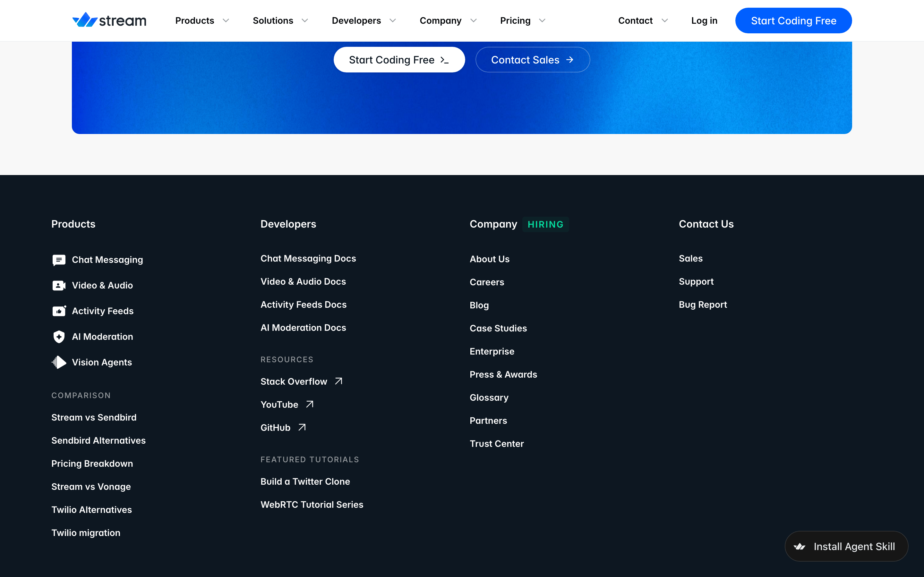This screenshot has width=924, height=577.
Task: Click the external arrow next to GitHub
Action: 302,427
